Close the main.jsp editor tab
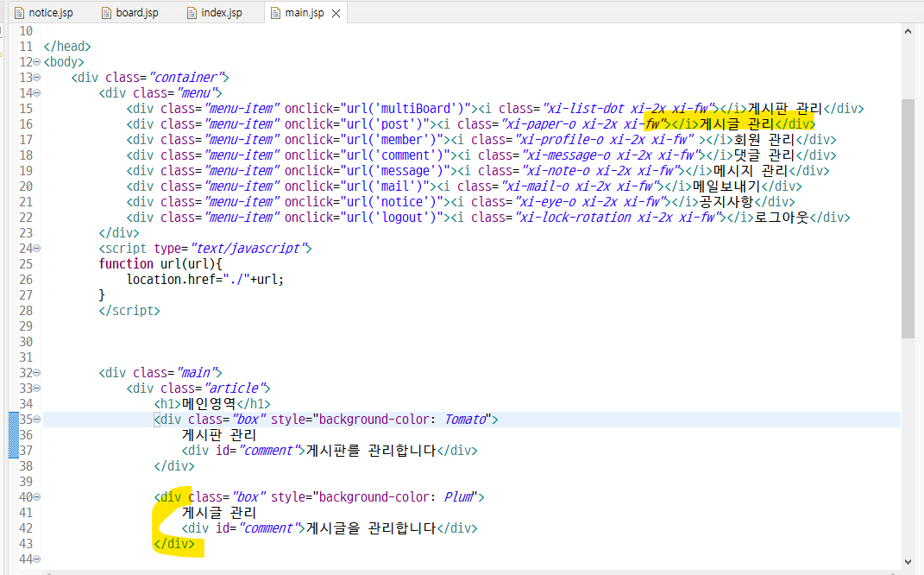Screen dimensions: 924x575 click(x=336, y=13)
